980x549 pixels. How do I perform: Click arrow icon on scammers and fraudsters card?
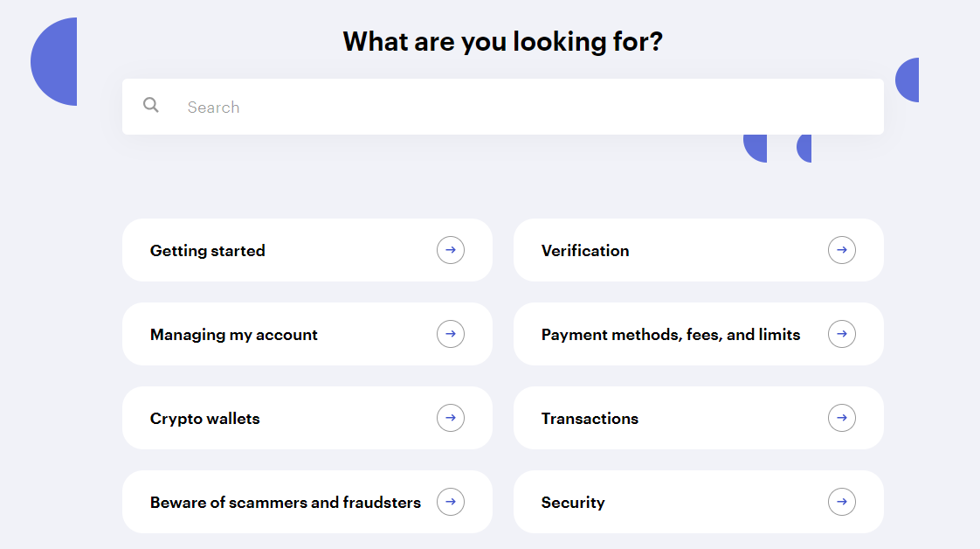point(451,502)
